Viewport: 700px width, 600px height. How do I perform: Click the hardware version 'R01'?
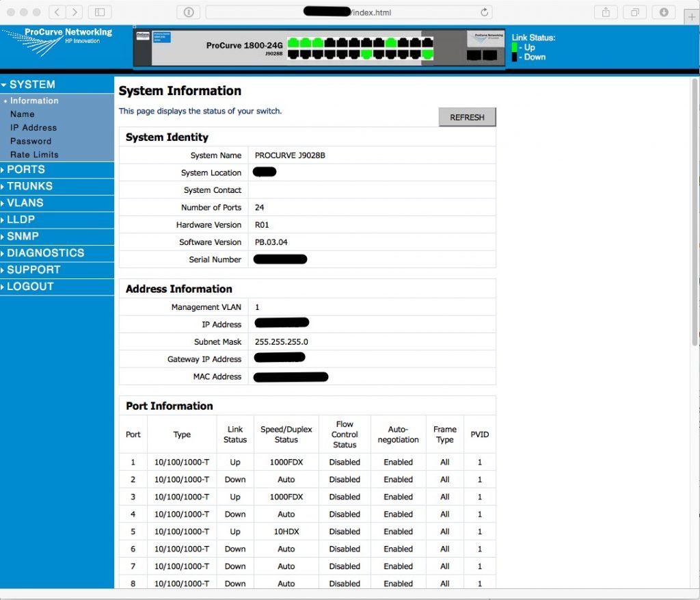[262, 225]
